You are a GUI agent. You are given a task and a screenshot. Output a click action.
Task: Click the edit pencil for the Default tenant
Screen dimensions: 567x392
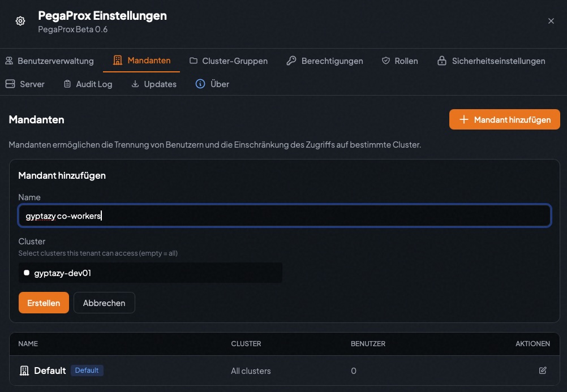coord(542,371)
